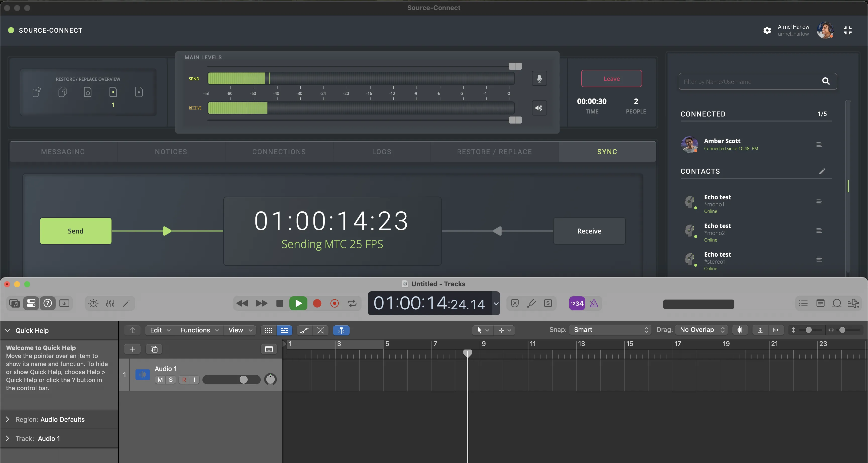This screenshot has width=868, height=463.
Task: Leave the current session
Action: point(612,79)
